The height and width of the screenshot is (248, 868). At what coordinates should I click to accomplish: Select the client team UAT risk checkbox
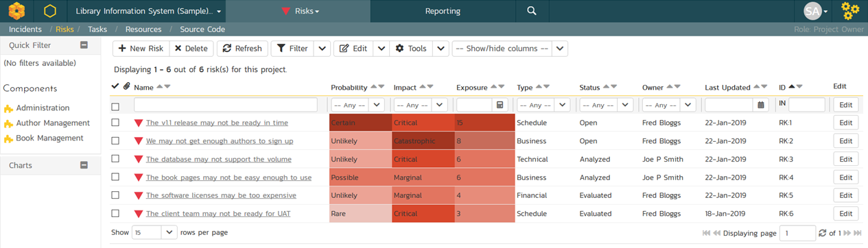(115, 213)
